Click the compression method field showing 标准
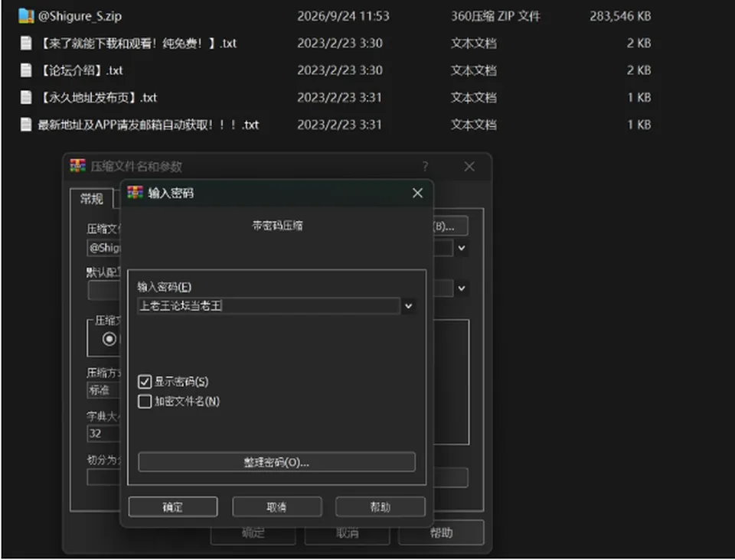The width and height of the screenshot is (735, 560). (x=104, y=390)
